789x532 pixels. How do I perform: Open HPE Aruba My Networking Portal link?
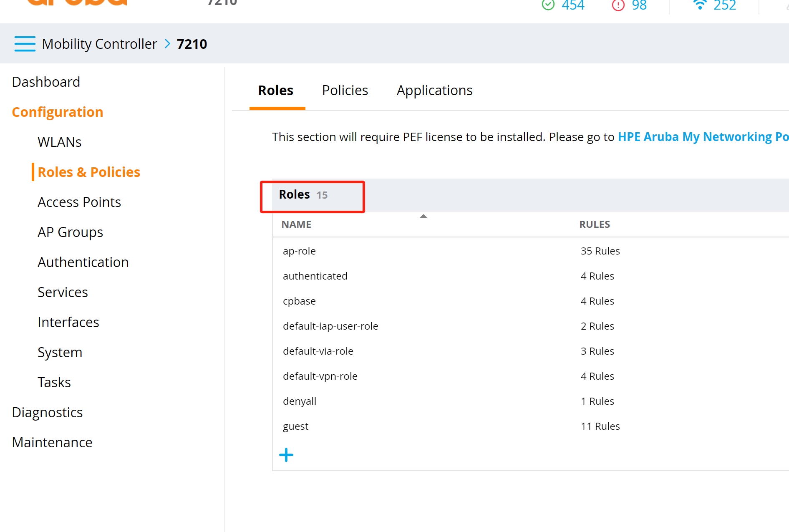[703, 137]
